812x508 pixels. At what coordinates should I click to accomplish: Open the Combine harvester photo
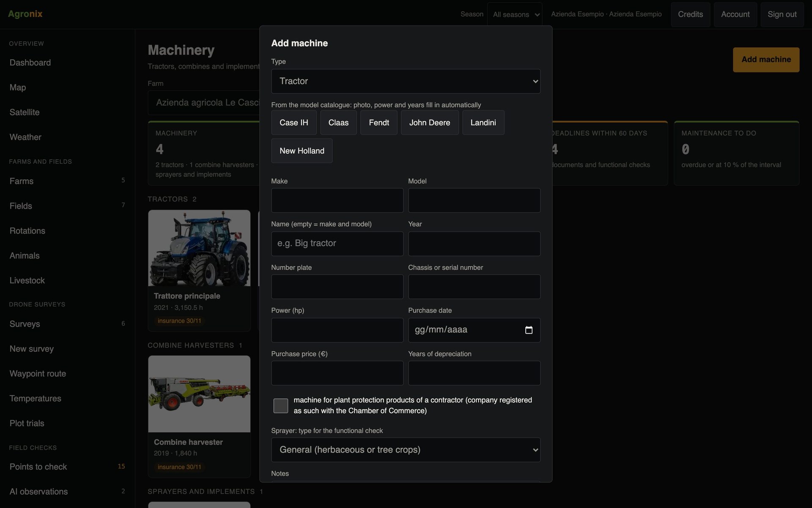(199, 394)
